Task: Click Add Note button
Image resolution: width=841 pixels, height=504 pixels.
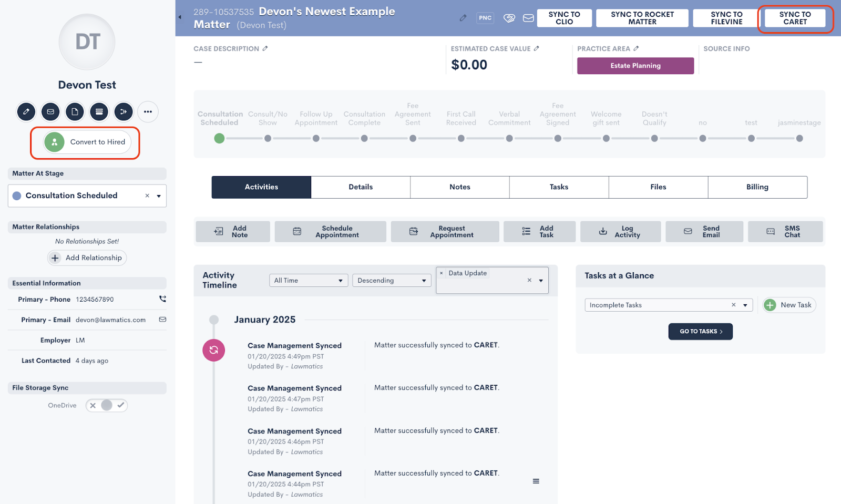Action: [233, 231]
